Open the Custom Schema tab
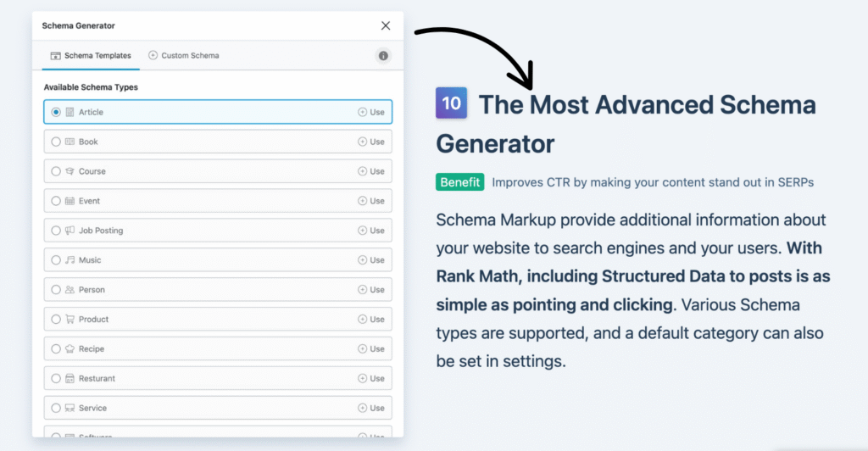This screenshot has width=868, height=451. pos(184,56)
